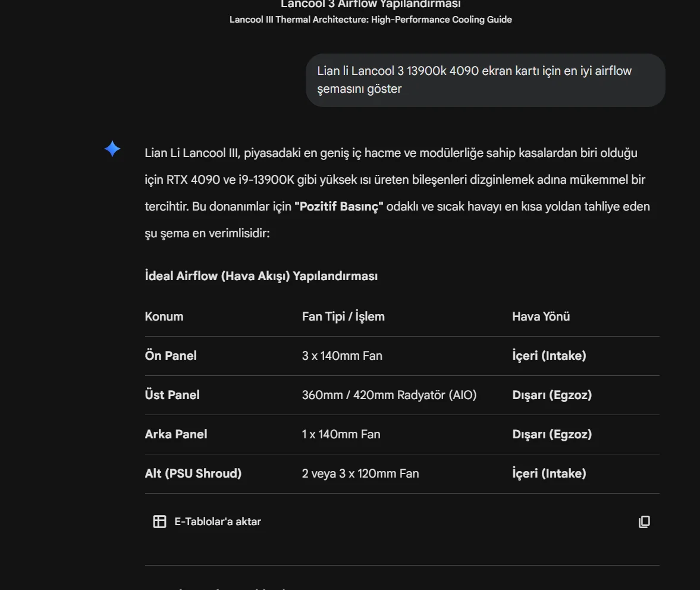Screen dimensions: 700x590
Task: Select the 1 x 140mm Fan cell
Action: [x=341, y=434]
